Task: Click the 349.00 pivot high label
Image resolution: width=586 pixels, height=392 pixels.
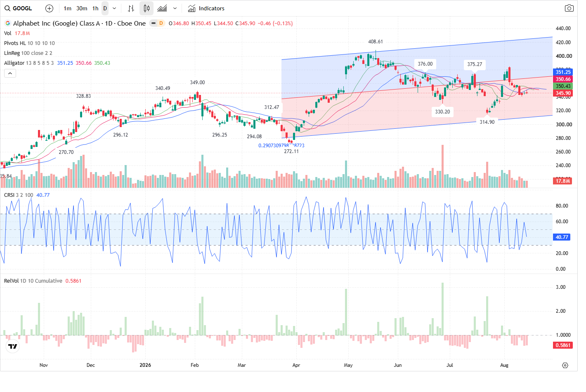Action: coord(197,83)
